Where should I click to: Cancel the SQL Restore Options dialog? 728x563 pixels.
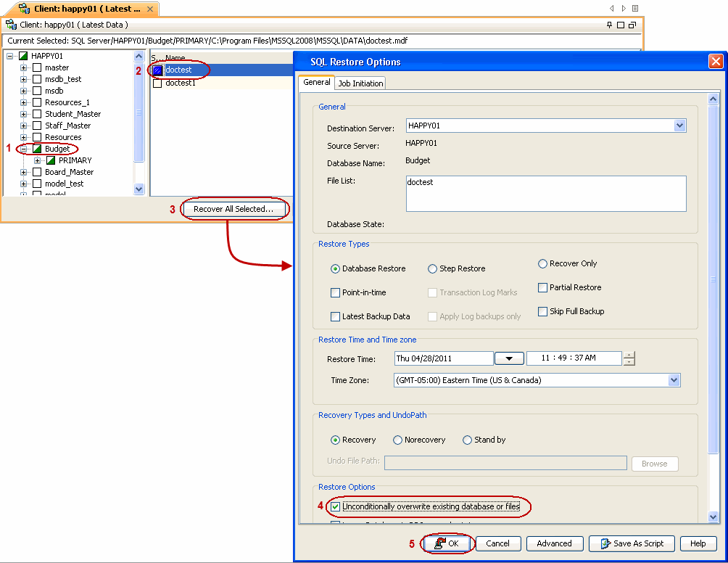pyautogui.click(x=497, y=543)
